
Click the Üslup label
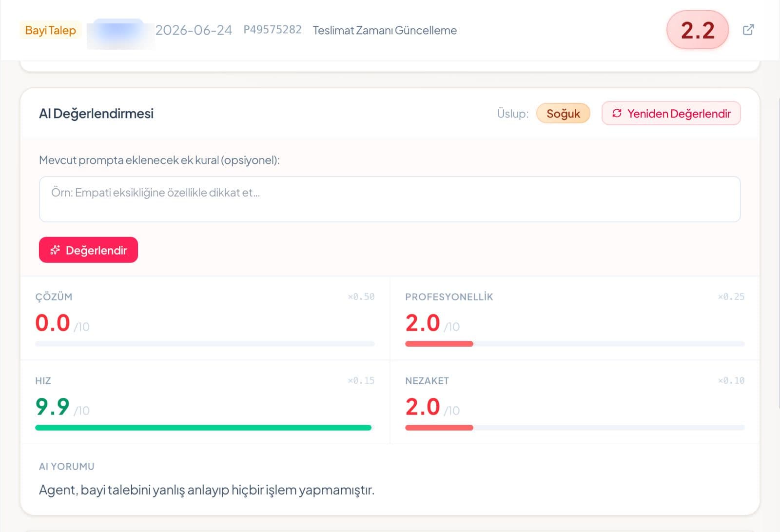coord(513,114)
